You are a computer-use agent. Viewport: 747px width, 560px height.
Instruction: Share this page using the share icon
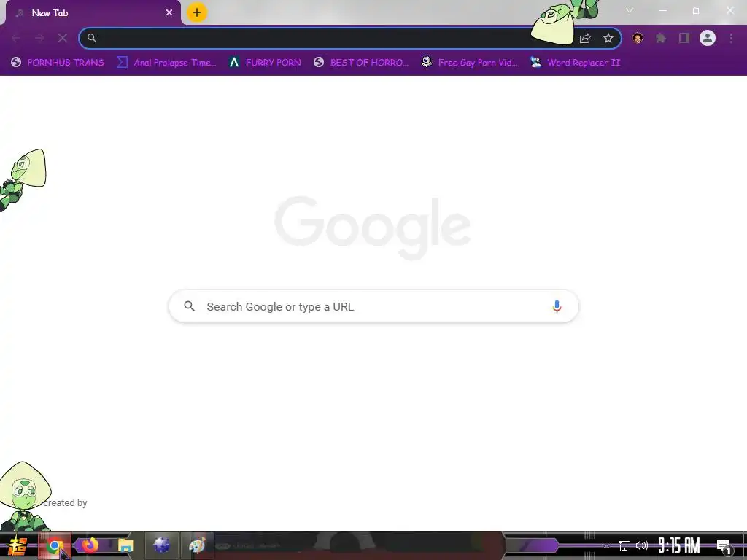[585, 39]
